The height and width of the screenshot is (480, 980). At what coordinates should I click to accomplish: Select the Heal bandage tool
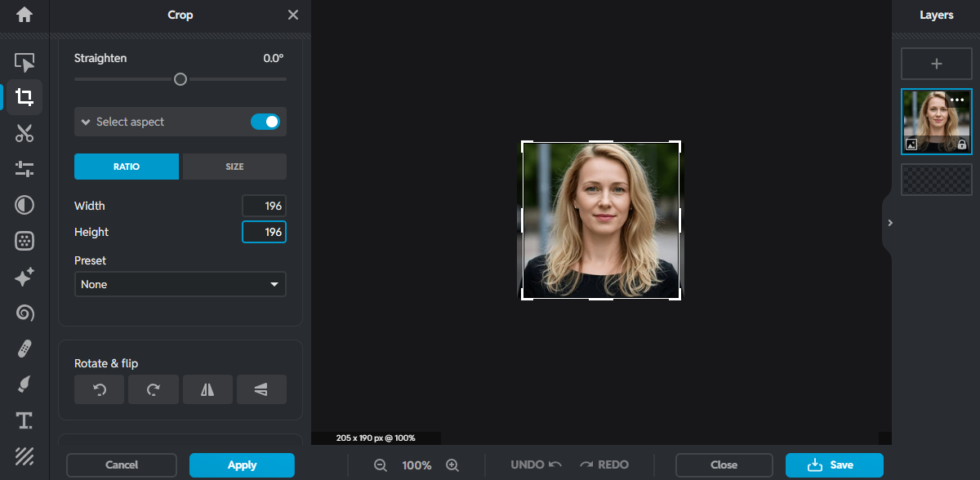24,349
